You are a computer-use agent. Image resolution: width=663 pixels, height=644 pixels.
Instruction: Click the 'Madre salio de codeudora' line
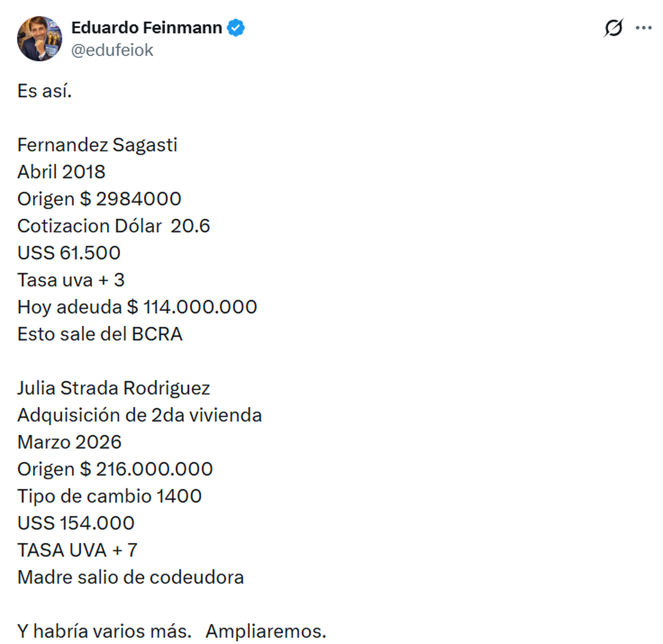(x=131, y=578)
